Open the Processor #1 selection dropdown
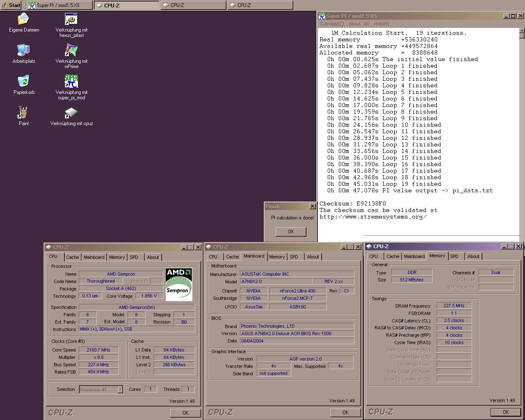The height and width of the screenshot is (420, 525). coord(101,390)
